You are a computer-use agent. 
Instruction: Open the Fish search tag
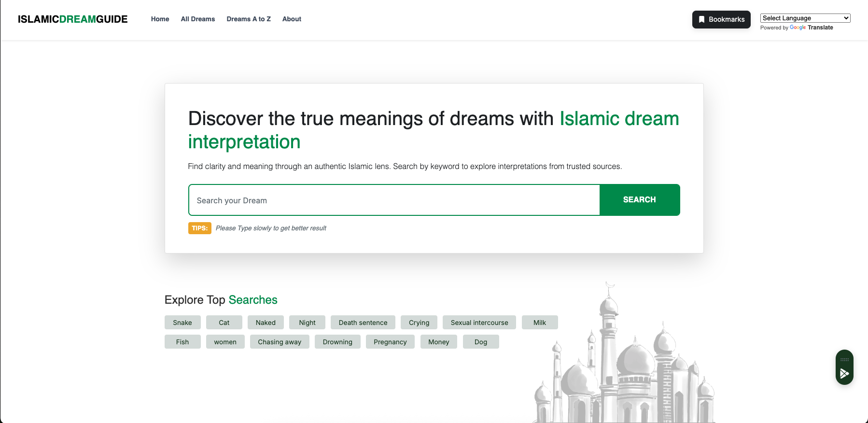[182, 342]
